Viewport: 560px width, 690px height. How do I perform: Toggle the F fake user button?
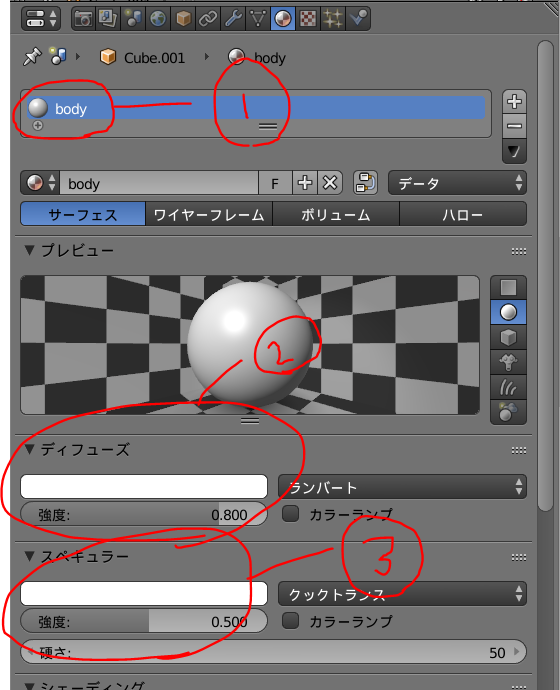[x=275, y=183]
